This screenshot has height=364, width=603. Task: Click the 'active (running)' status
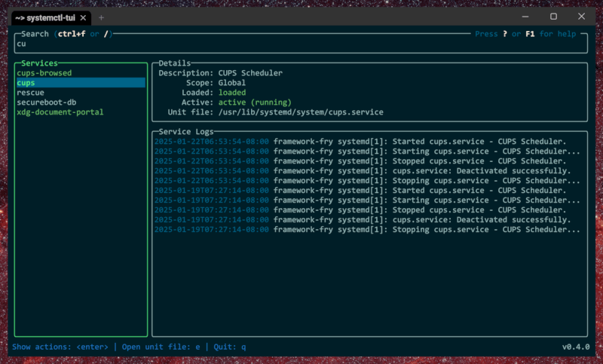(x=255, y=102)
